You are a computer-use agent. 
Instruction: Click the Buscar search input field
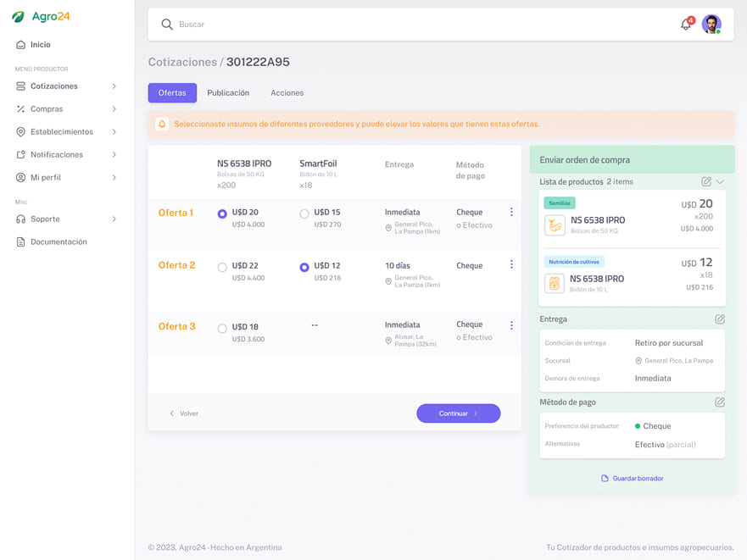[x=419, y=25]
